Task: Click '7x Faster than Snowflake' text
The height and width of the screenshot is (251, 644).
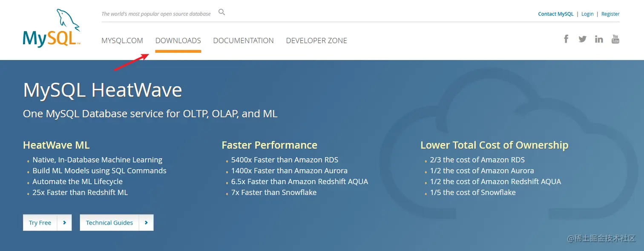Action: (274, 192)
